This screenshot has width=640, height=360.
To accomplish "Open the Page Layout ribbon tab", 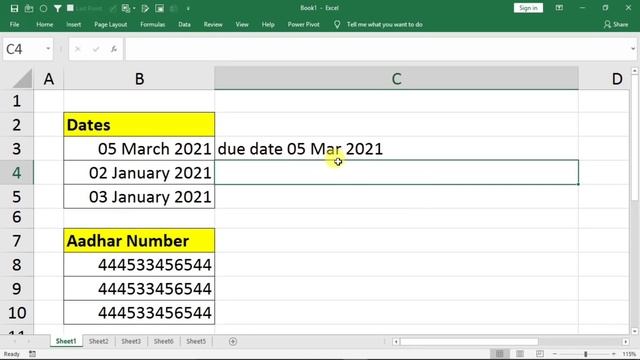I will coord(111,24).
